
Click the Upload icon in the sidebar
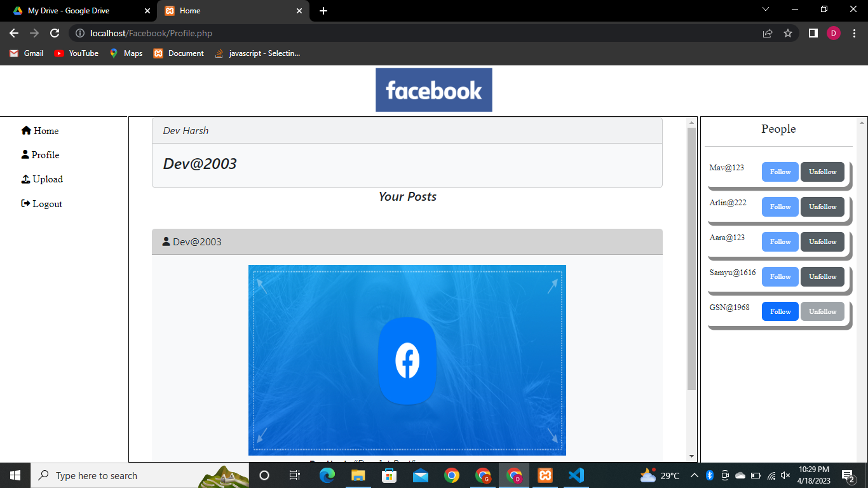[x=25, y=179]
